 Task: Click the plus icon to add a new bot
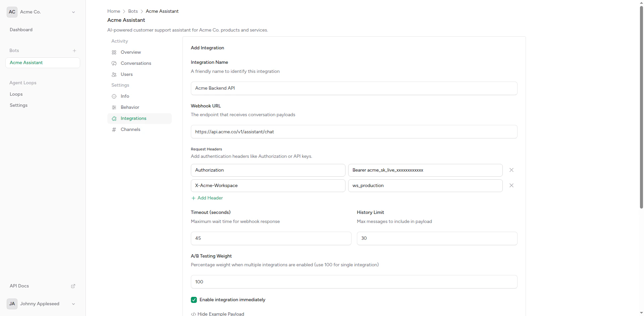click(x=74, y=51)
